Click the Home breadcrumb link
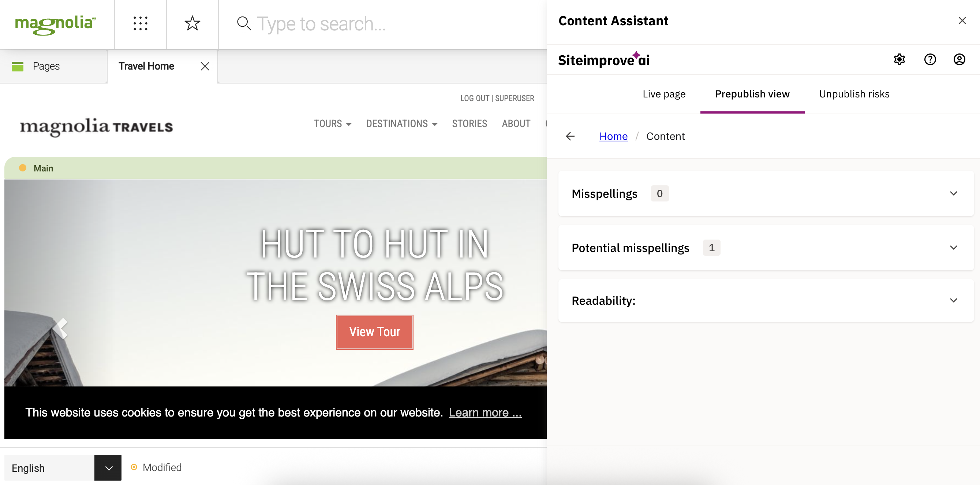Viewport: 980px width, 485px height. click(x=613, y=136)
